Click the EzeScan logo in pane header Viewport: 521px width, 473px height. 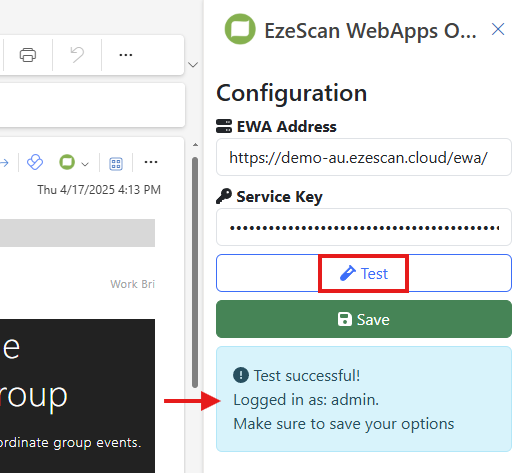240,29
